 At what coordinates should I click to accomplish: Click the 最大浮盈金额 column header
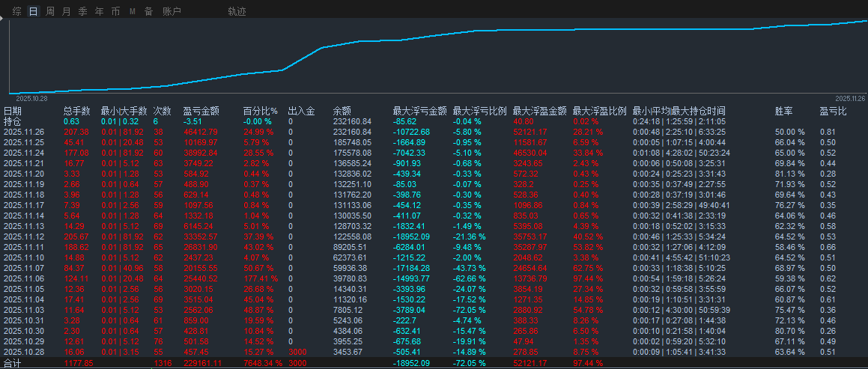pos(540,112)
